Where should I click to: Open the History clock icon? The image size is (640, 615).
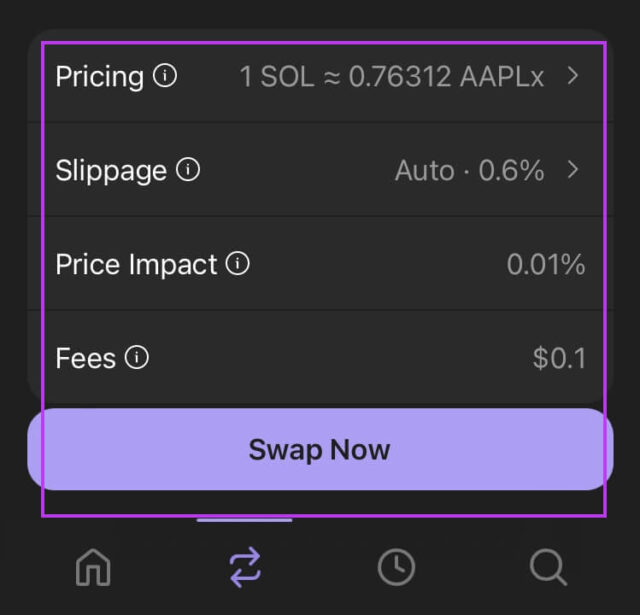coord(396,568)
